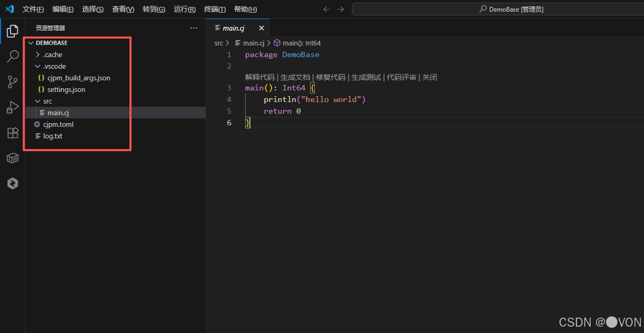Click the package DemoBase code line
The height and width of the screenshot is (333, 644).
(x=282, y=54)
